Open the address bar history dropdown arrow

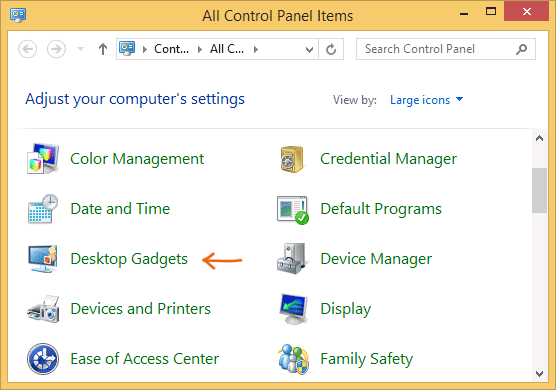pos(309,49)
